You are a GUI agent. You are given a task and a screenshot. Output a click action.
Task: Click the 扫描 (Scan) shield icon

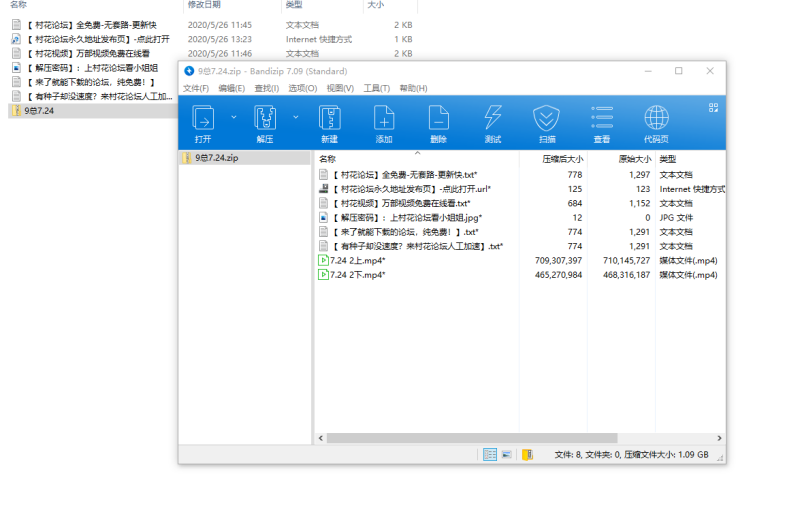pos(546,122)
